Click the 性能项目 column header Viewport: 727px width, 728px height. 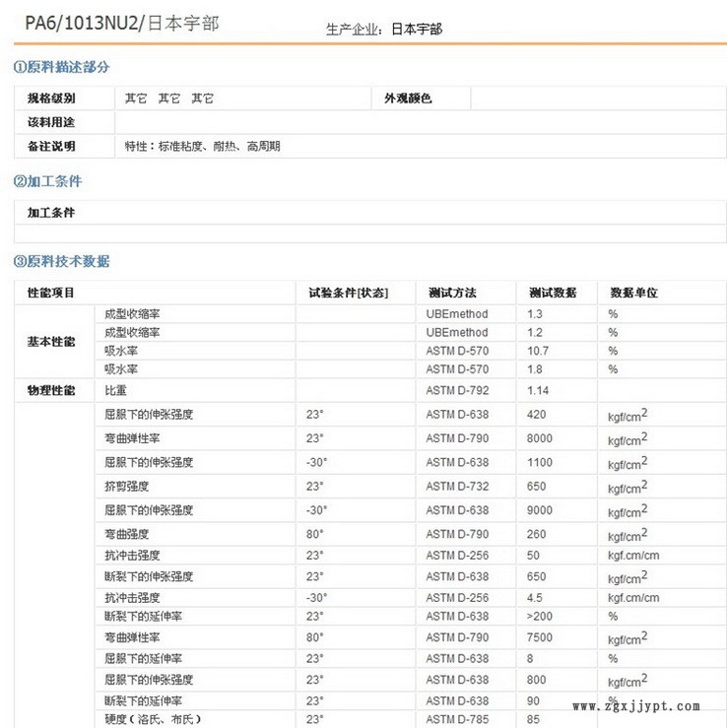point(50,293)
